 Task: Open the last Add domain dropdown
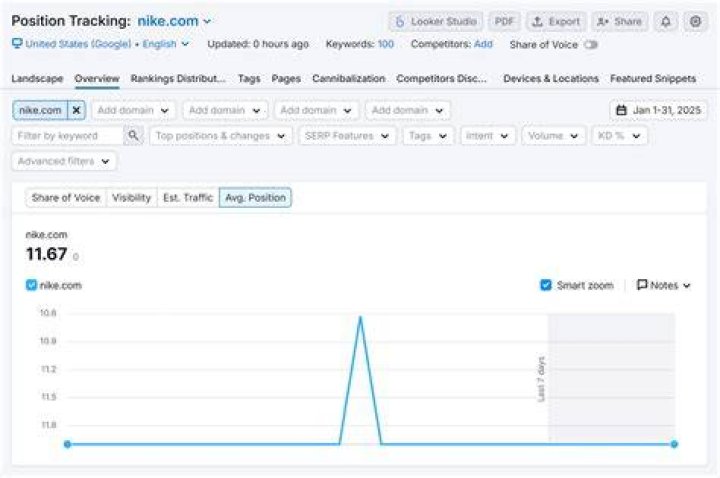[x=407, y=110]
